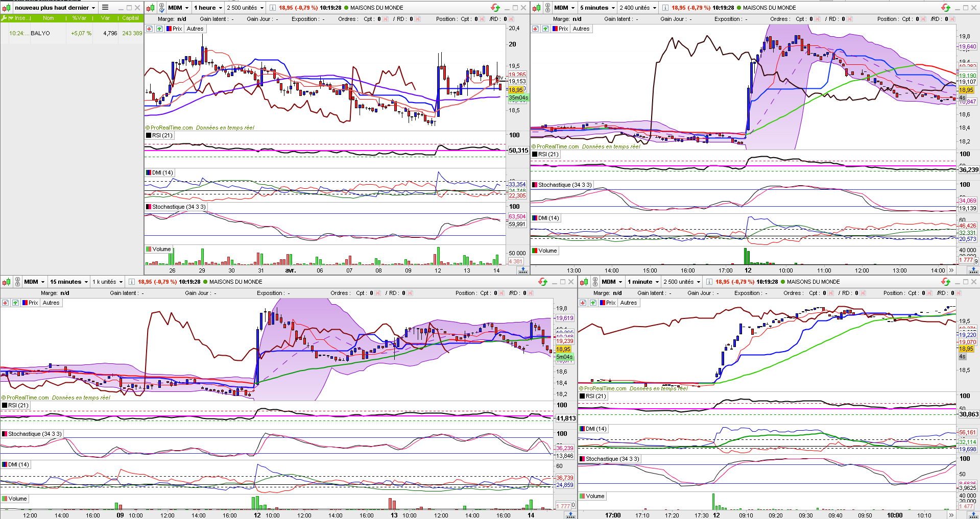Toggle the link icon of 15 minutes chart
The width and height of the screenshot is (980, 519).
pos(17,282)
